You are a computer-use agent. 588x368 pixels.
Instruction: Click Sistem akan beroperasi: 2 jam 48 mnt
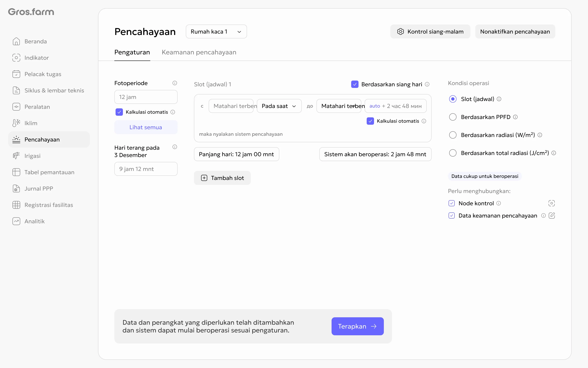375,154
